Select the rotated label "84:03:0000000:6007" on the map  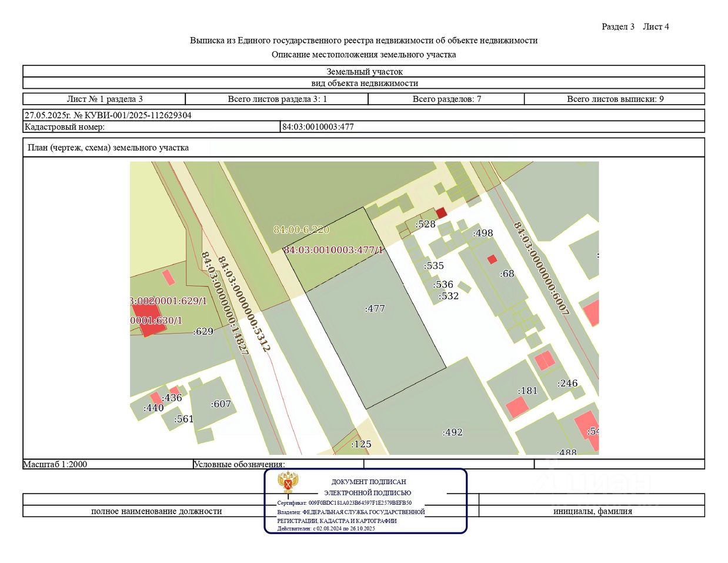point(542,268)
